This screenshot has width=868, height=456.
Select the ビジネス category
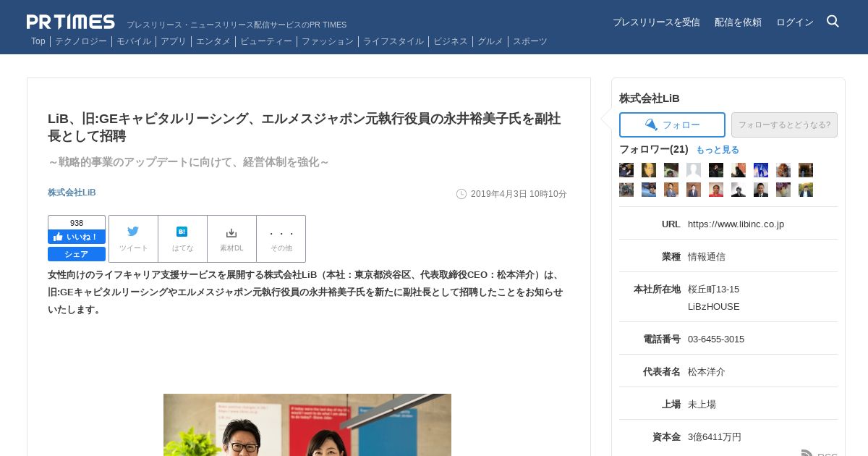(x=451, y=41)
